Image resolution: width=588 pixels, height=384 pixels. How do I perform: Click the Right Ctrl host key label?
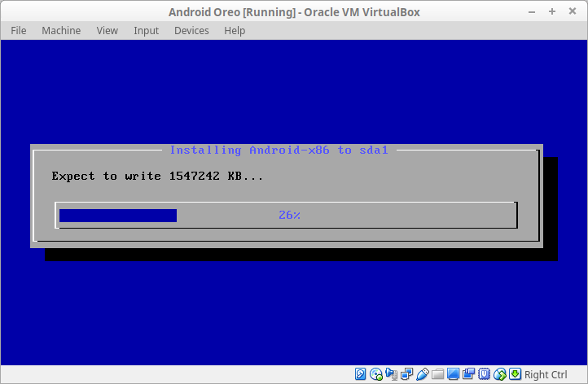click(546, 374)
